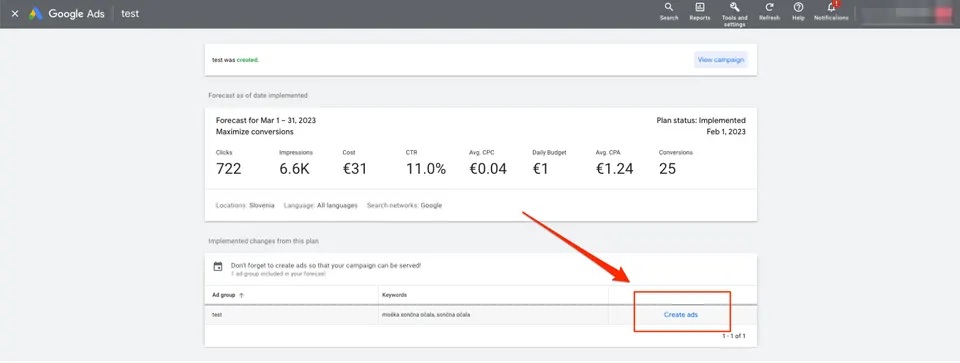The image size is (960, 363).
Task: Click the calendar reminder icon
Action: click(217, 266)
